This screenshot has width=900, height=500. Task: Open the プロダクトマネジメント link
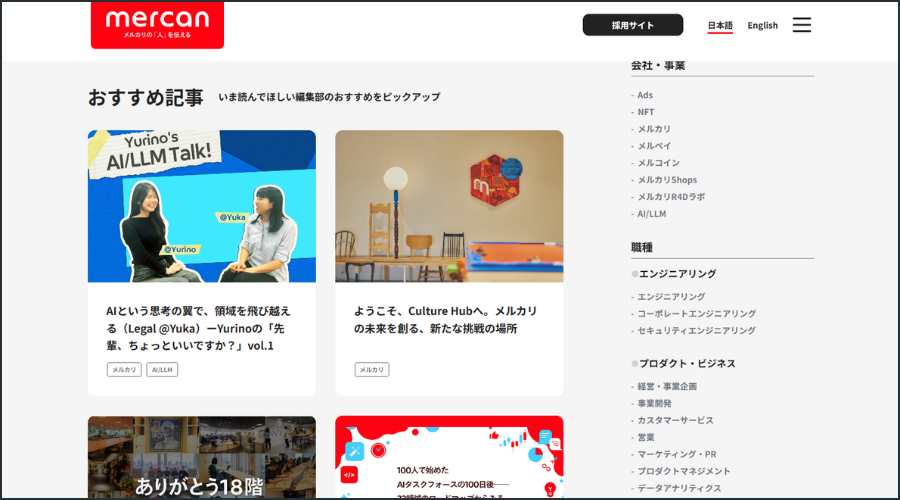point(684,471)
